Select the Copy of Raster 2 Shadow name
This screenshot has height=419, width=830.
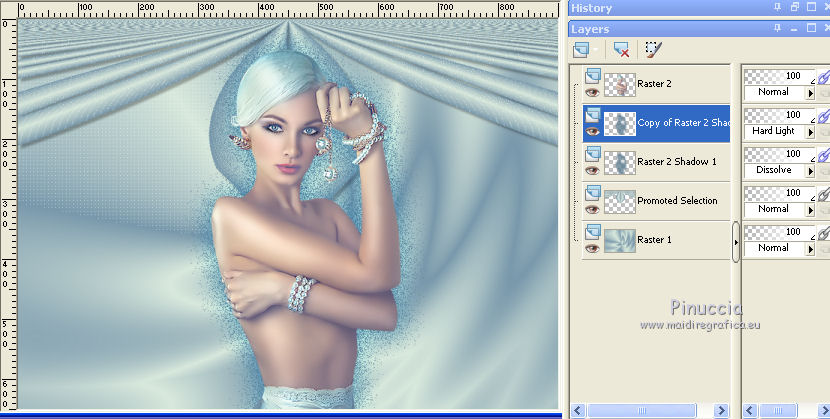[x=683, y=123]
